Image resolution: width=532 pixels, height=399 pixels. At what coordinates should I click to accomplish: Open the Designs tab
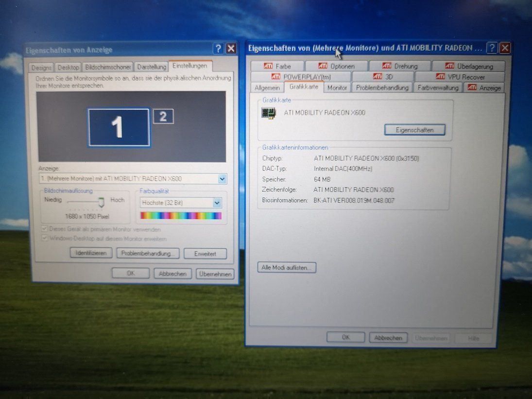(41, 68)
